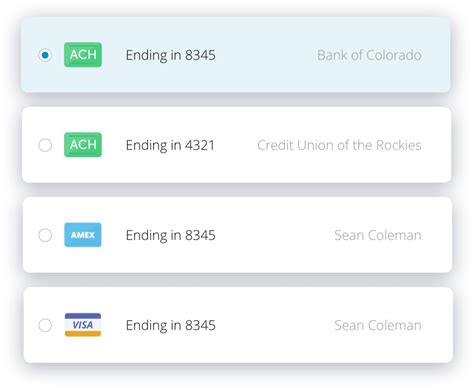The height and width of the screenshot is (388, 474).
Task: Click the AMEX card logo
Action: pos(83,235)
